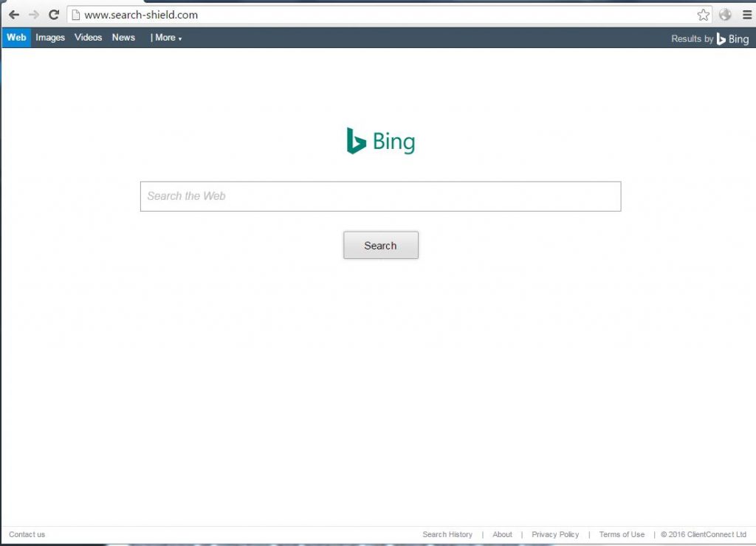Open the Chrome hamburger menu
The image size is (756, 546).
click(747, 15)
